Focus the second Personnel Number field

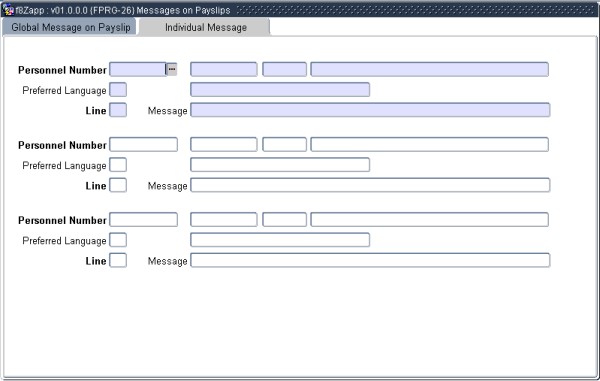[143, 145]
